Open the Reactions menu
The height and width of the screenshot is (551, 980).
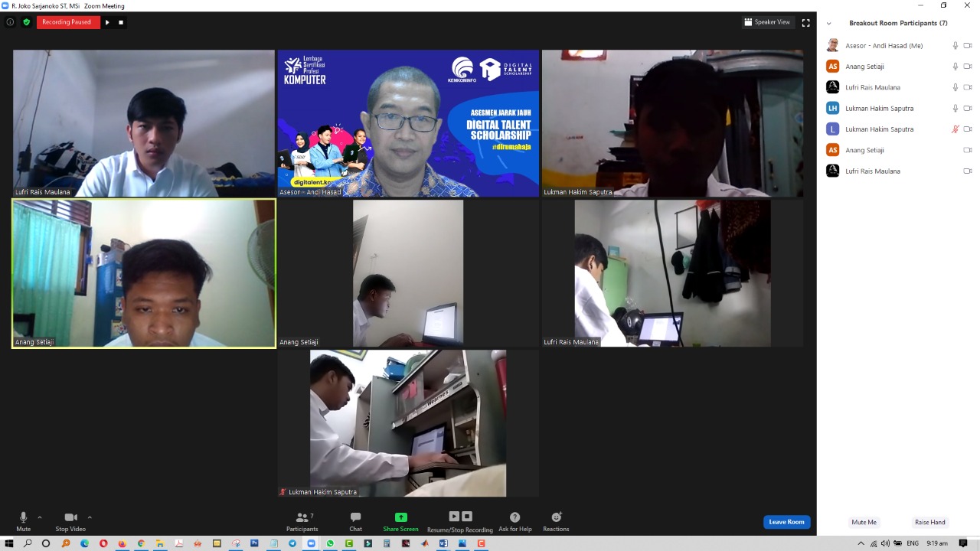(556, 521)
